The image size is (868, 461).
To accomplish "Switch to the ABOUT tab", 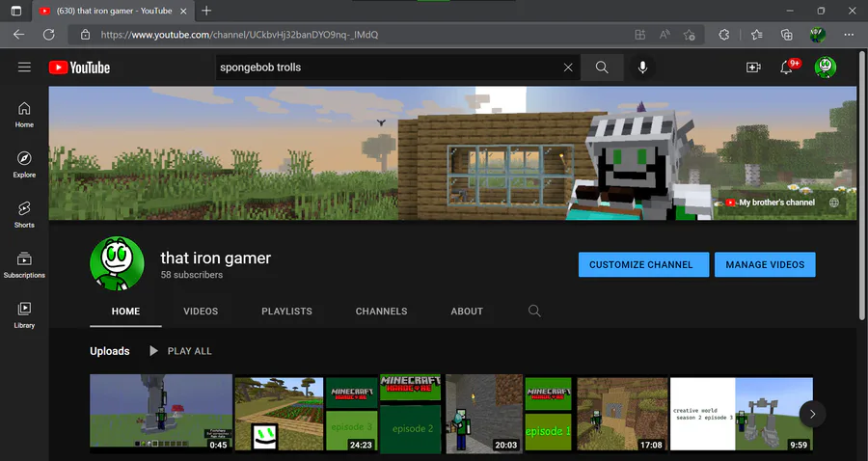I will (x=467, y=311).
